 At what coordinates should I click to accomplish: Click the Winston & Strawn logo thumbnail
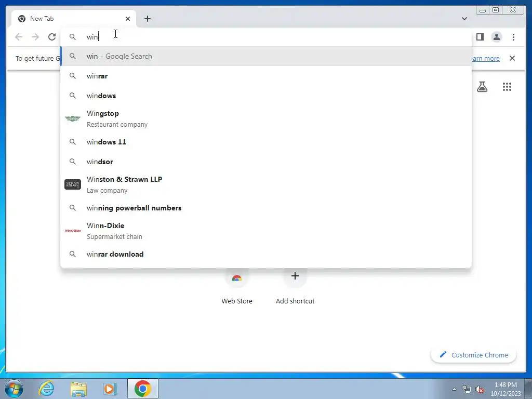pos(73,184)
